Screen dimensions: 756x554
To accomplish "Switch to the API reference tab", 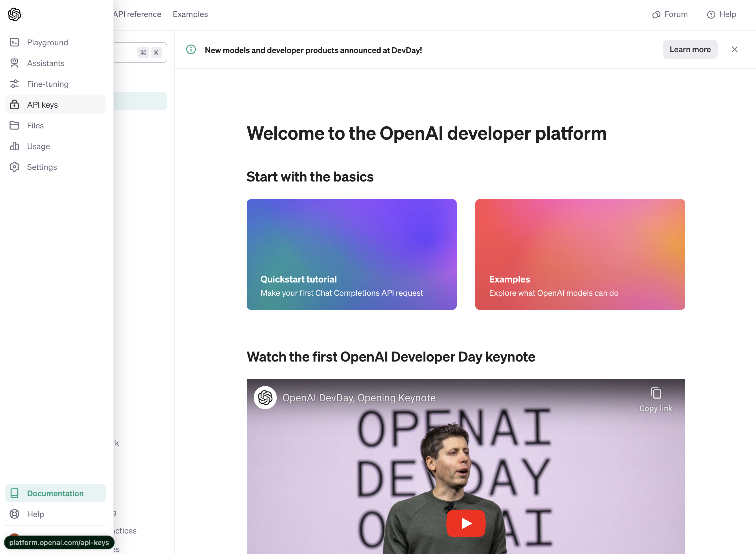I will click(137, 14).
